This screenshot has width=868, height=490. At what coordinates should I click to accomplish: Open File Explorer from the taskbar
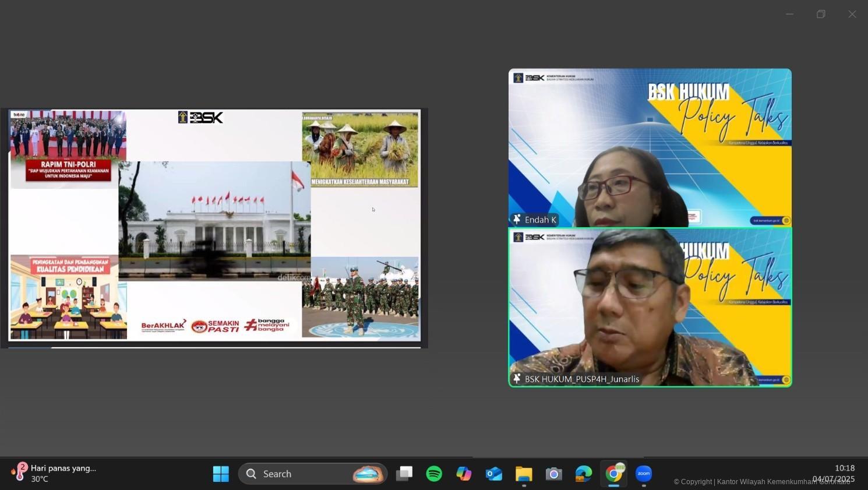[523, 474]
